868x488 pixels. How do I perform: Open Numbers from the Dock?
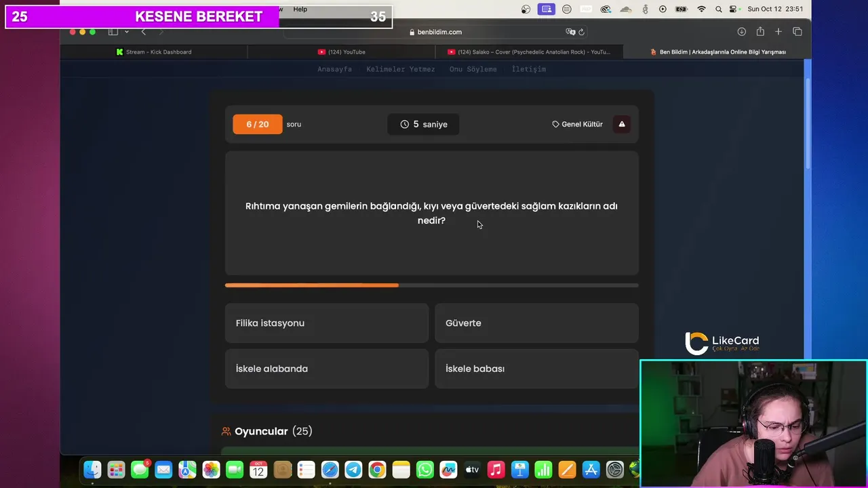pyautogui.click(x=543, y=470)
